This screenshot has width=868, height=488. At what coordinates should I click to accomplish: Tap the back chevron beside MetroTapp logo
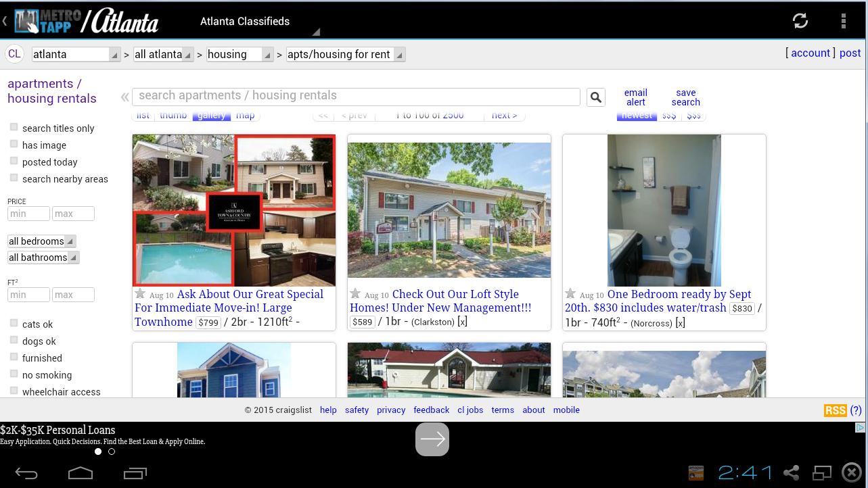(5, 22)
